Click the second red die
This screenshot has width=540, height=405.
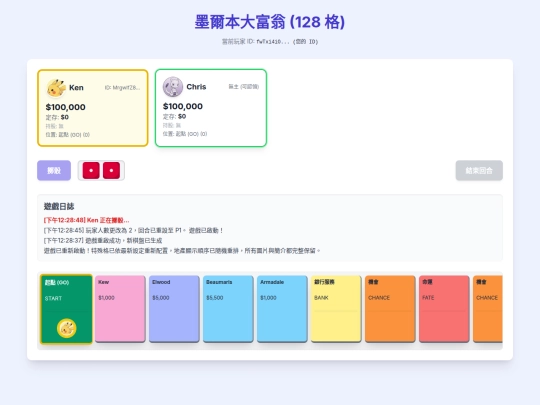(111, 170)
